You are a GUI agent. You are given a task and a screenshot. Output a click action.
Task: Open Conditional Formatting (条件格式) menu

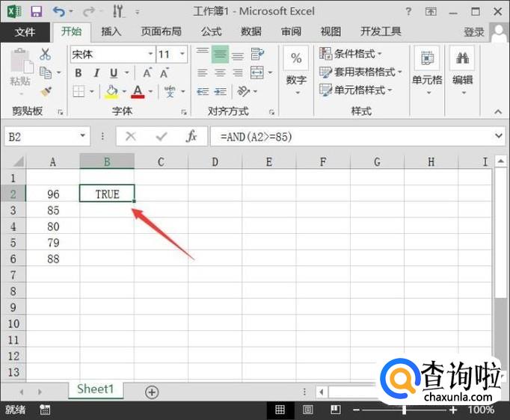point(351,54)
